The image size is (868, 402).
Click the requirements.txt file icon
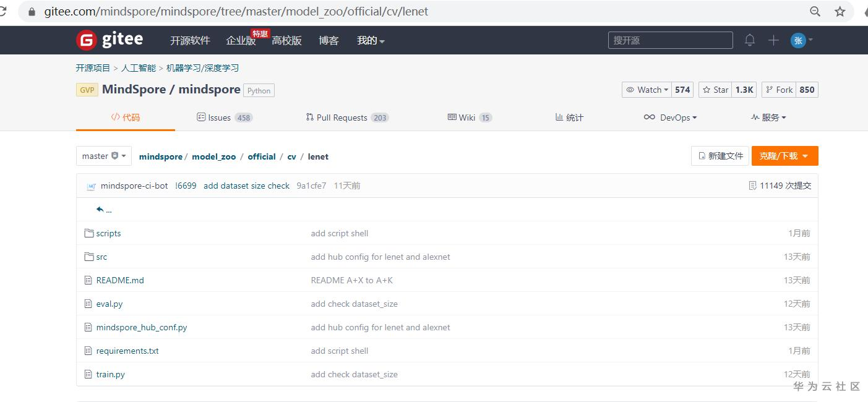(88, 351)
